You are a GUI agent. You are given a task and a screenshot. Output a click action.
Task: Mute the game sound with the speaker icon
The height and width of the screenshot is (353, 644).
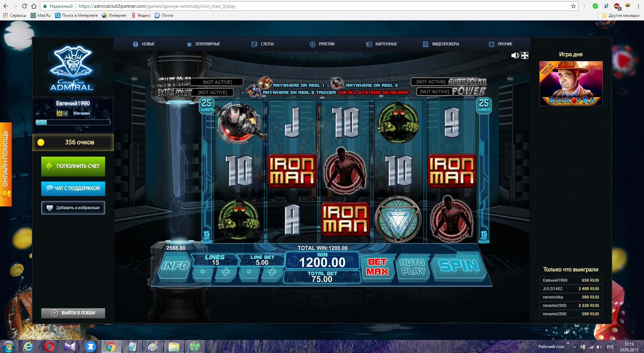[x=515, y=55]
